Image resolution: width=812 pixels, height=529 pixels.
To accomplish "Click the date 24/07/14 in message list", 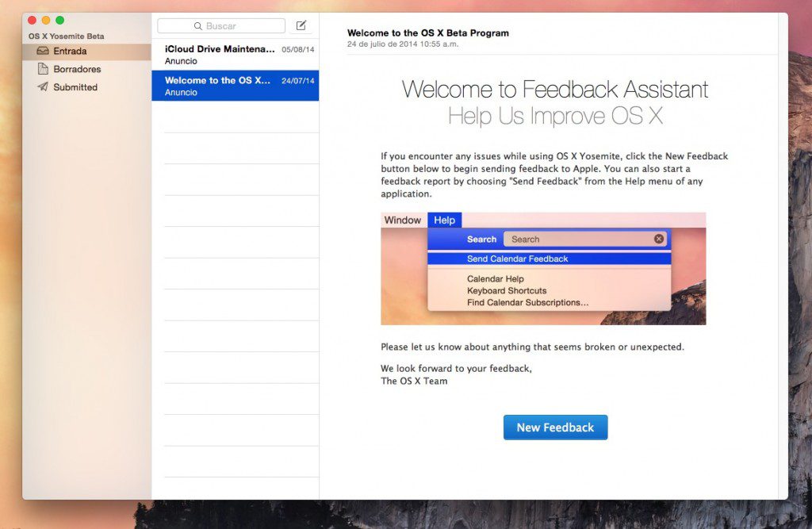I will (298, 81).
